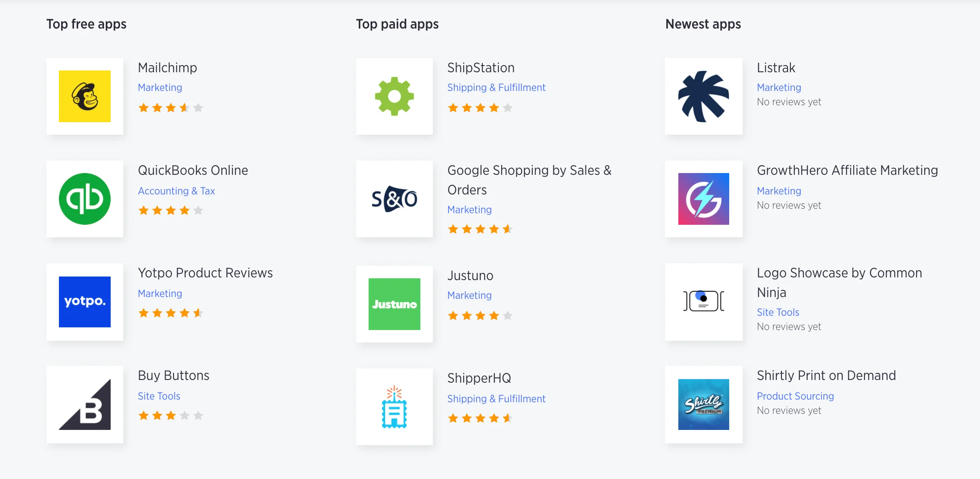This screenshot has width=980, height=479.
Task: Click the Logo Showcase Common Ninja icon
Action: click(x=704, y=301)
